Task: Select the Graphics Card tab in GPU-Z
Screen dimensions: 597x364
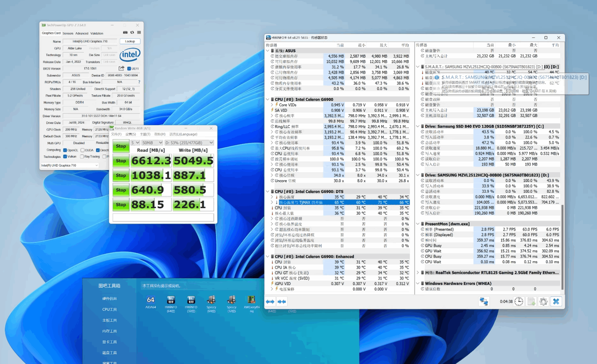Action: point(51,33)
